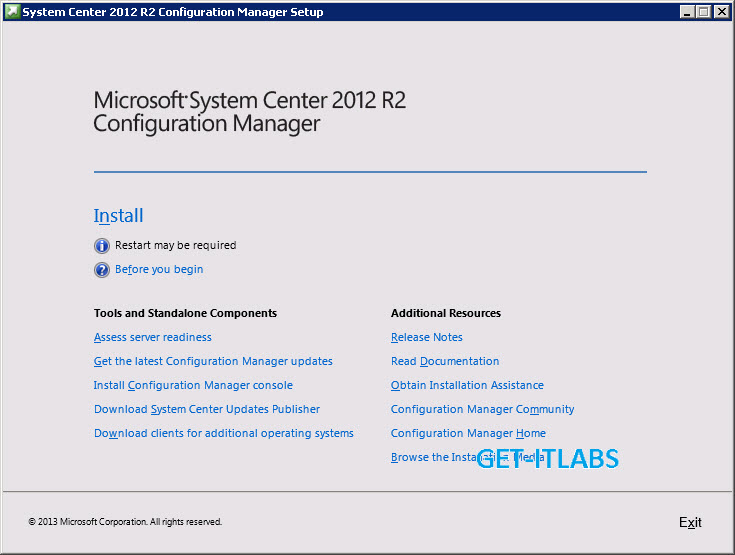Install Configuration Manager console

[x=193, y=385]
